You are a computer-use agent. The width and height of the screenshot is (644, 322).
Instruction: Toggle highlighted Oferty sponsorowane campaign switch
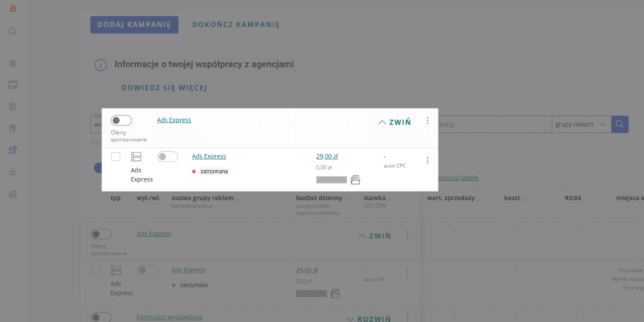[x=121, y=121]
